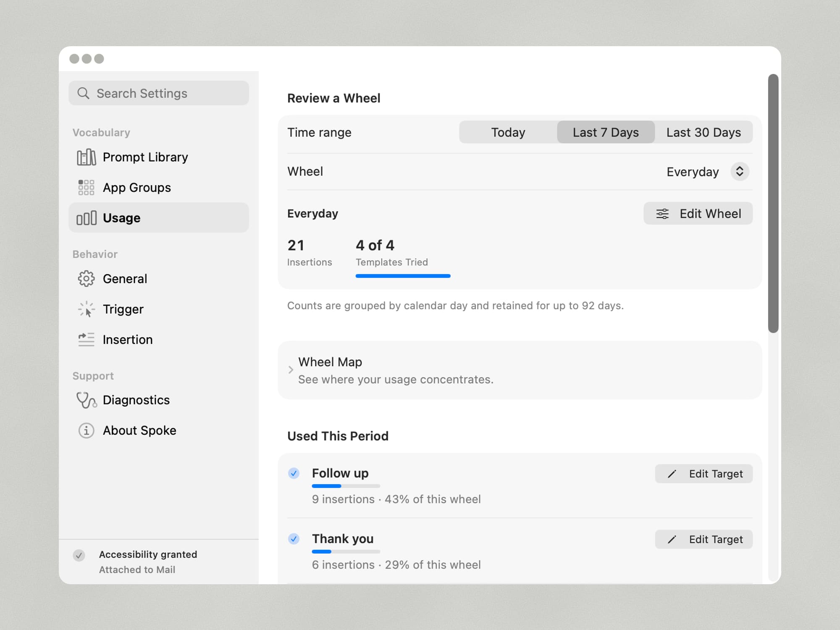
Task: Click the Search Settings field
Action: click(x=159, y=93)
